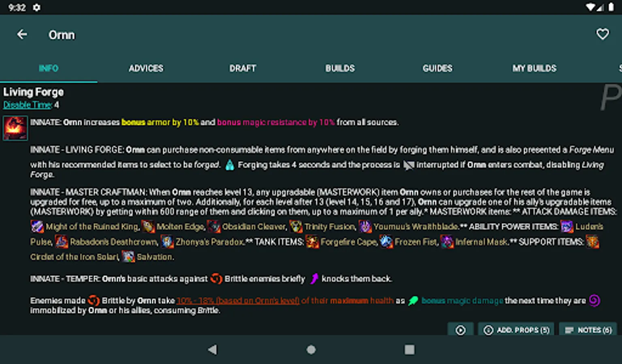Tap the Brittle icon after 'Enemies made'
The image size is (622, 364).
[x=94, y=301]
